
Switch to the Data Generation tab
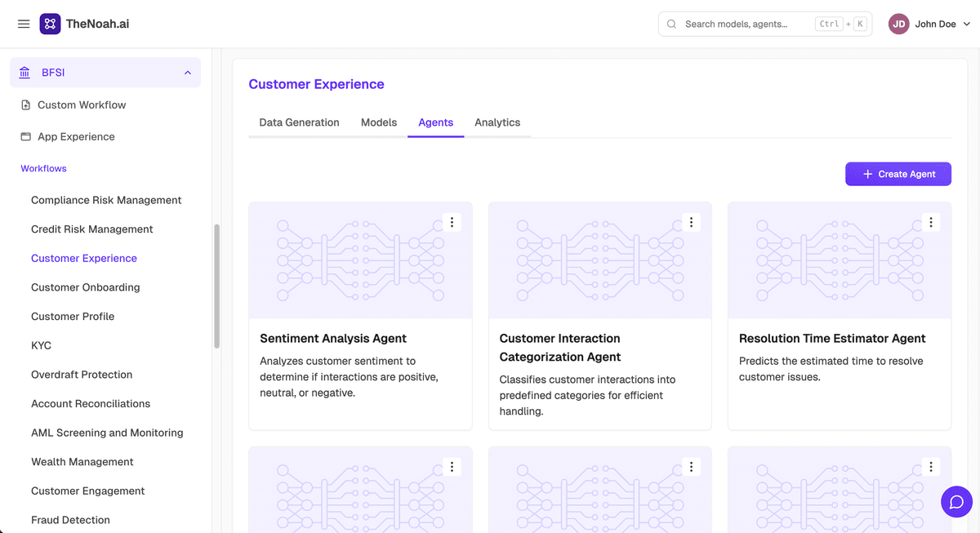click(299, 122)
